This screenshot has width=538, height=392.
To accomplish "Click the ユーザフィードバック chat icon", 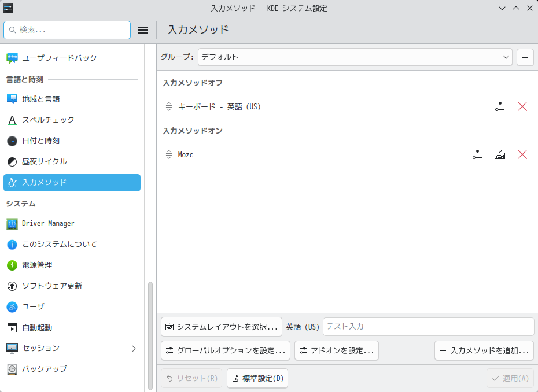I will point(12,58).
